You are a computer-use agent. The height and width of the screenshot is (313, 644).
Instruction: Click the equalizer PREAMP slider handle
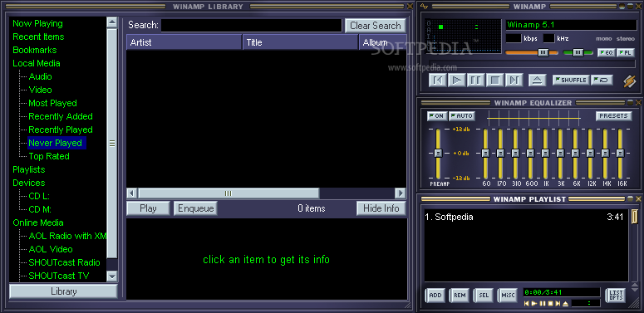(x=438, y=153)
